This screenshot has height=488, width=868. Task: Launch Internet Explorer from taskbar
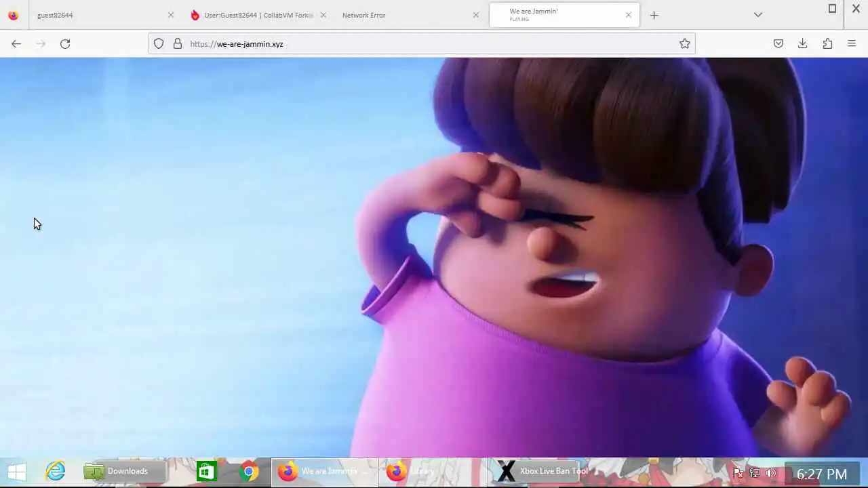[55, 471]
